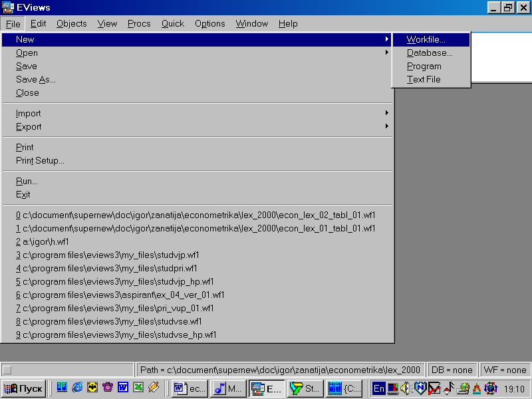The width and height of the screenshot is (532, 399).
Task: Select Save As... in the File menu
Action: click(x=197, y=79)
